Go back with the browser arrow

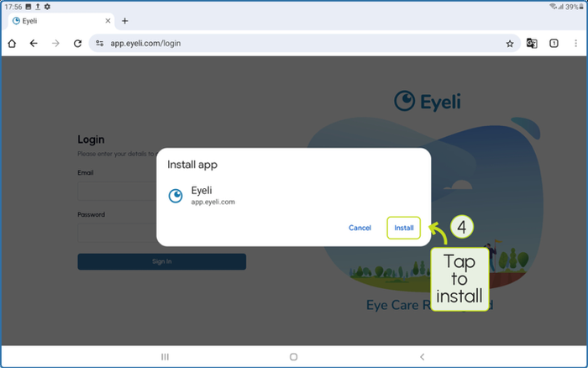click(x=34, y=44)
